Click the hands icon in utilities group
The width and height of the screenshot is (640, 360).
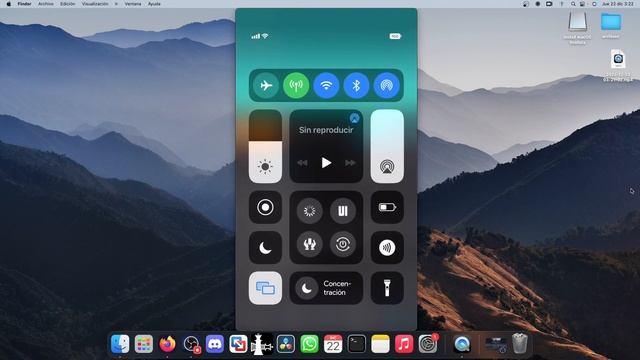coord(309,244)
